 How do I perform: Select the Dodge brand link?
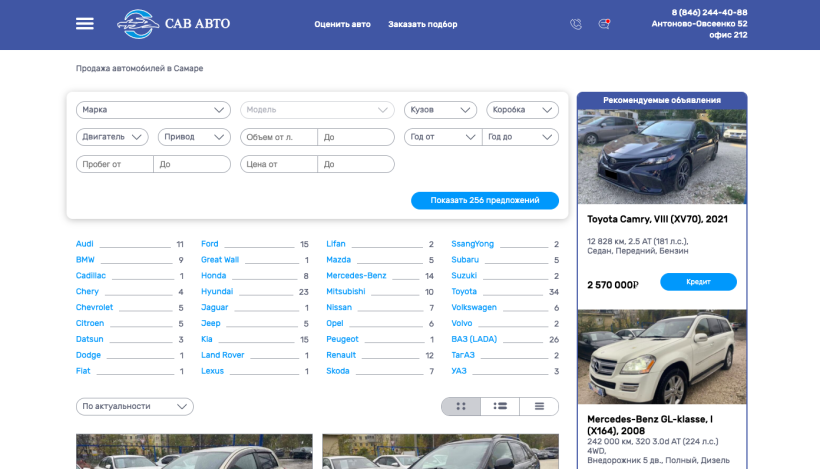tap(88, 355)
